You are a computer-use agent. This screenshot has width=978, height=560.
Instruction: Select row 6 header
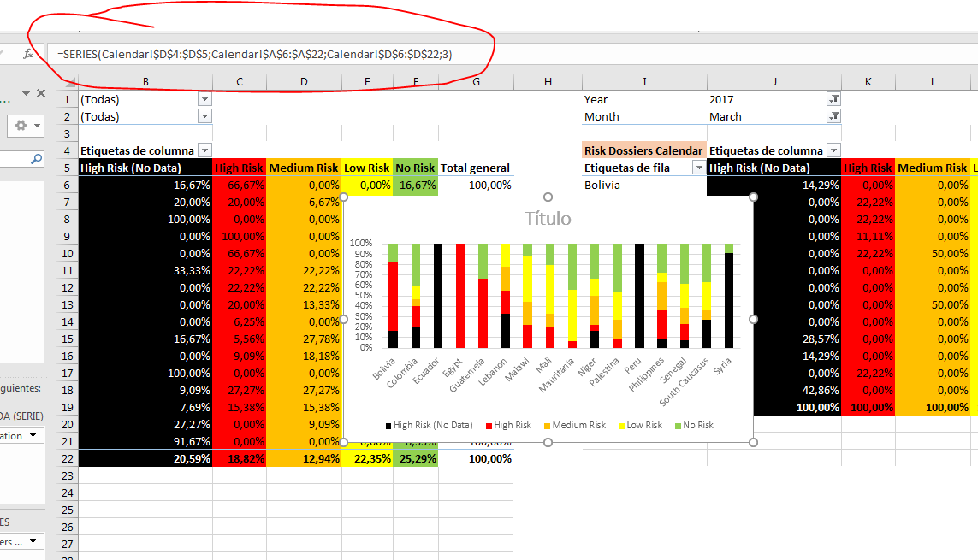click(x=68, y=185)
